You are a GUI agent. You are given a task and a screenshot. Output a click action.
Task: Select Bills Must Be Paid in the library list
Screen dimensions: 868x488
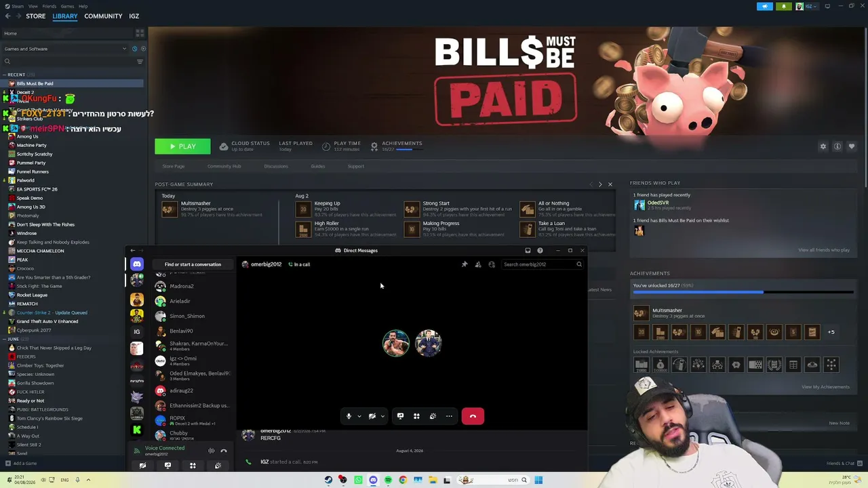pos(73,83)
